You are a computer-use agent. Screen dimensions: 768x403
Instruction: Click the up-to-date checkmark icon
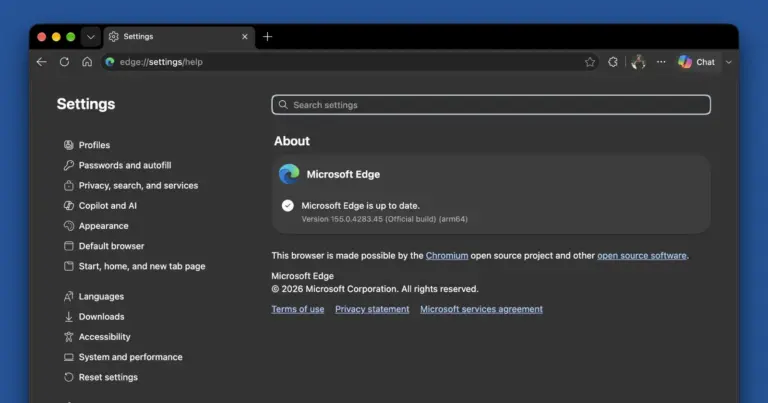[x=288, y=206]
